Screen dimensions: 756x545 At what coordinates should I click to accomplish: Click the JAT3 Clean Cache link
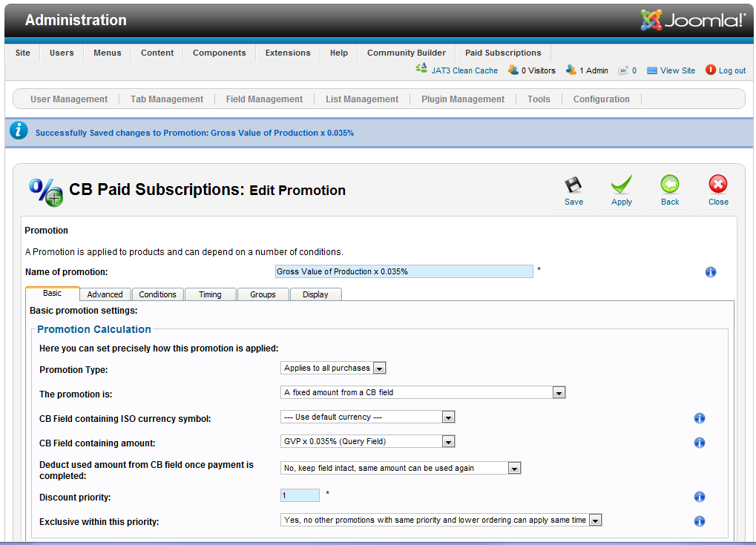(464, 71)
